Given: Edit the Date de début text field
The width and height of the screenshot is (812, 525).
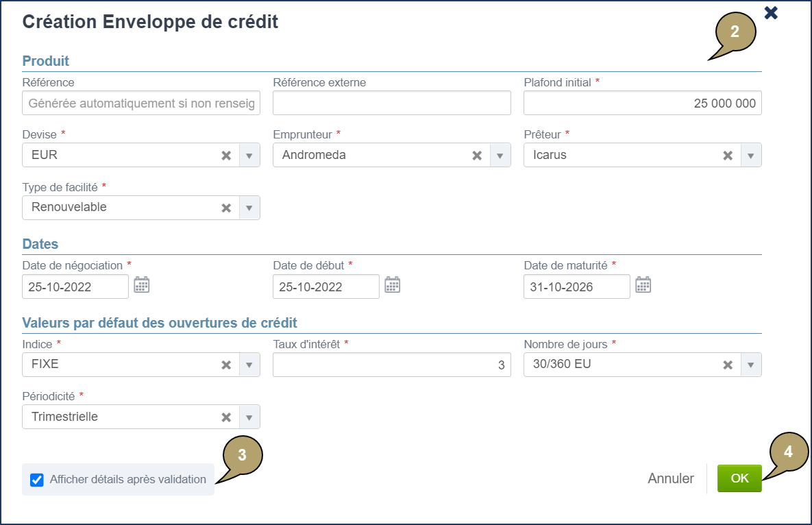Looking at the screenshot, I should click(x=326, y=287).
